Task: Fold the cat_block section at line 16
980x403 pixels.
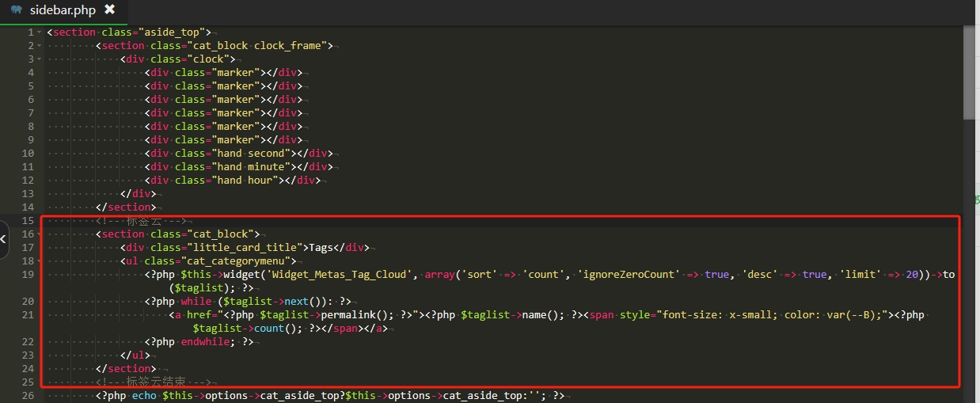Action: point(41,234)
